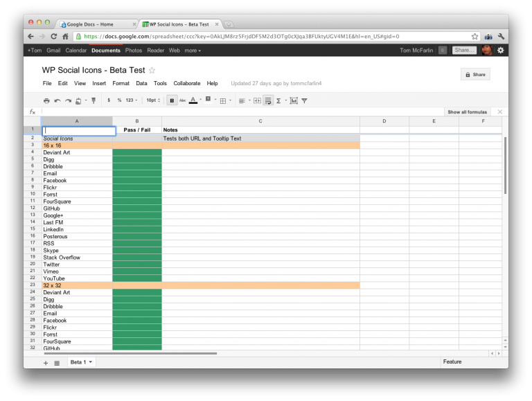Format as percent
Viewport: 532px width, 401px height.
coord(119,100)
